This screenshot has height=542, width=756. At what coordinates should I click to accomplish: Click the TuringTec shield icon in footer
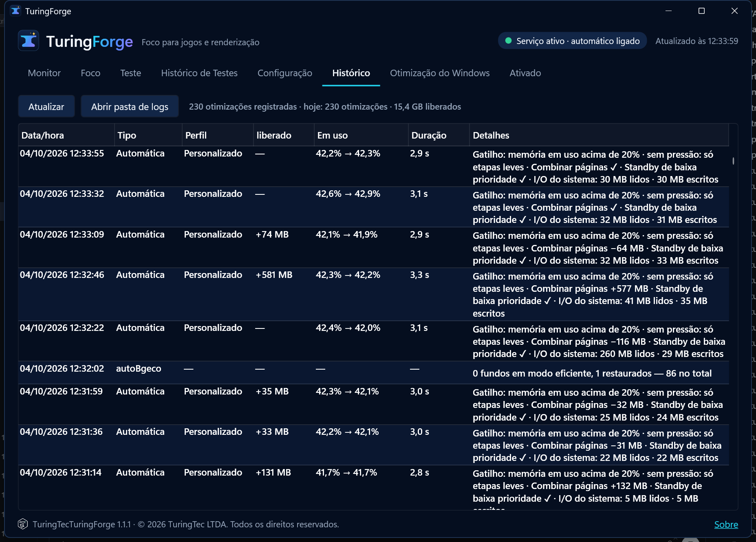[23, 524]
